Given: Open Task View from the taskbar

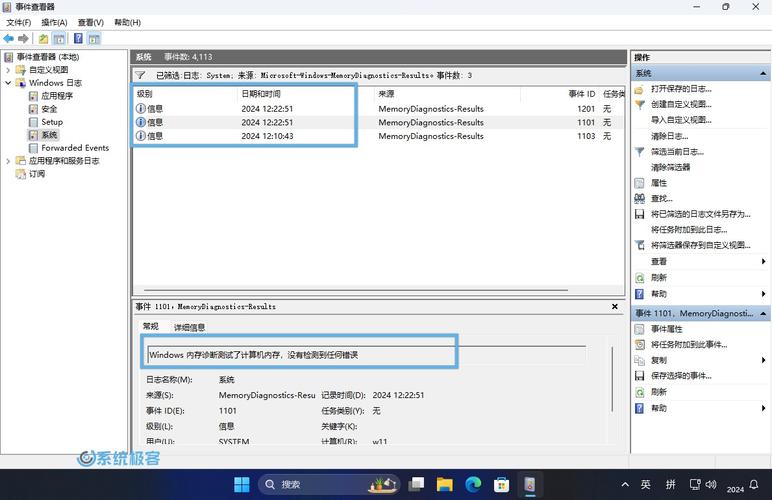Looking at the screenshot, I should [416, 485].
